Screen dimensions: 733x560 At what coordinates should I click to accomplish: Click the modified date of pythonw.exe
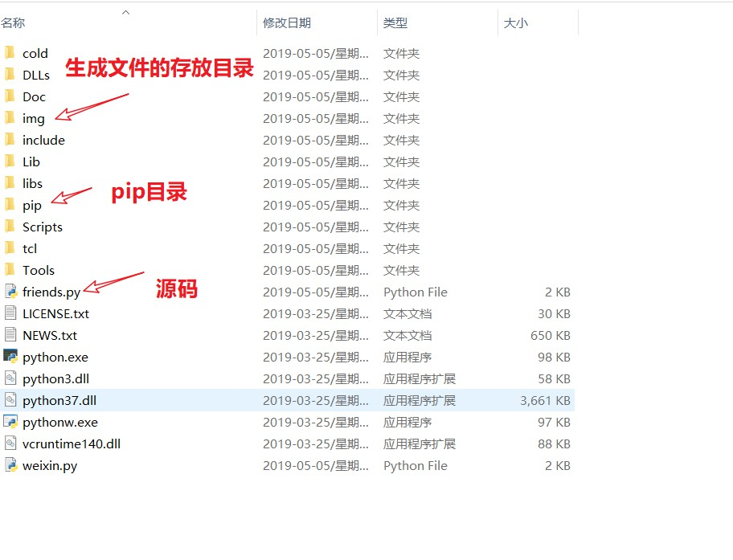pyautogui.click(x=316, y=423)
